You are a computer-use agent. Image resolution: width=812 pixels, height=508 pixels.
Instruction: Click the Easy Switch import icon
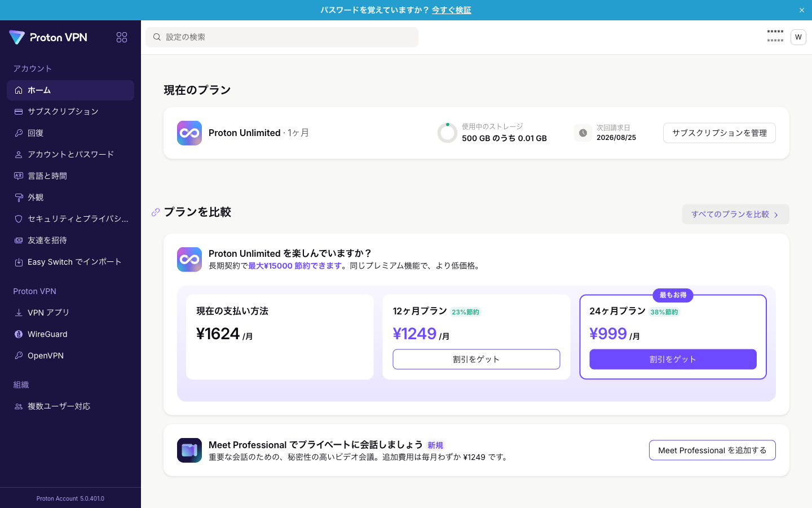click(19, 262)
